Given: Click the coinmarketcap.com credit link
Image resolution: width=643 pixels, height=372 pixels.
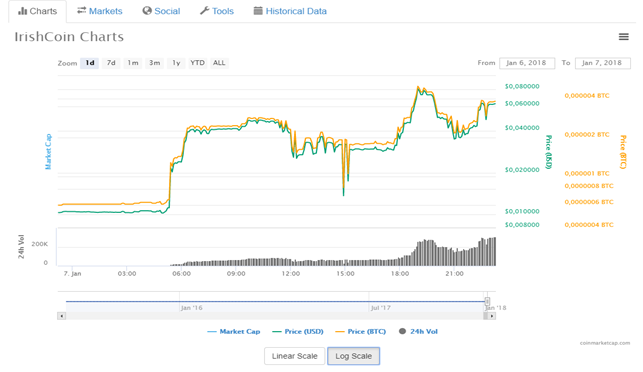Looking at the screenshot, I should pyautogui.click(x=605, y=343).
